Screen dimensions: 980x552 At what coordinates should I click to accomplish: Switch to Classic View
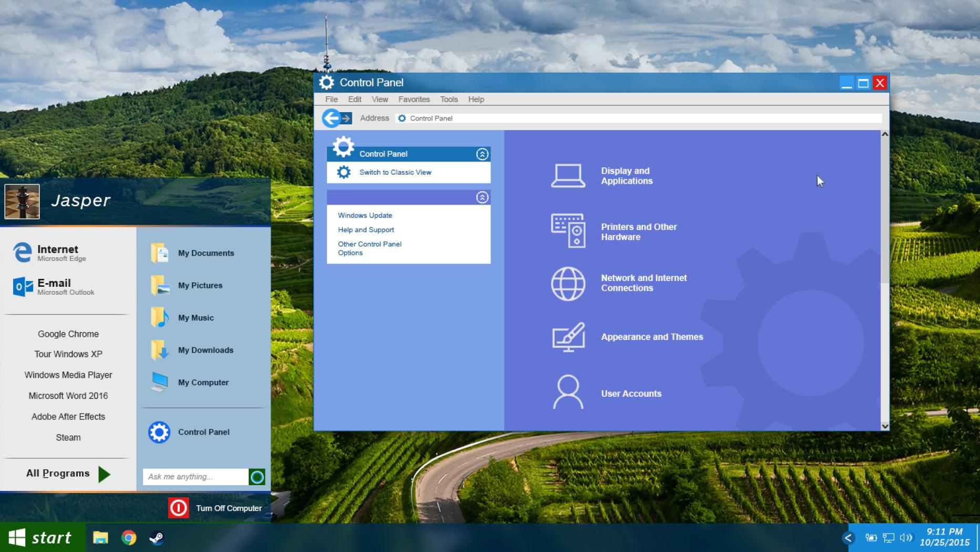395,172
